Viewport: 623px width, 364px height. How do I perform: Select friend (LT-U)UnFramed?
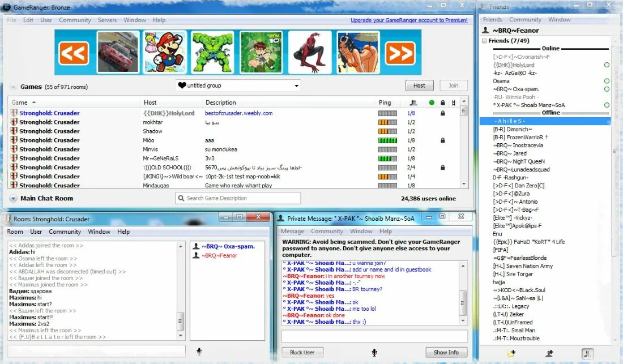[513, 322]
